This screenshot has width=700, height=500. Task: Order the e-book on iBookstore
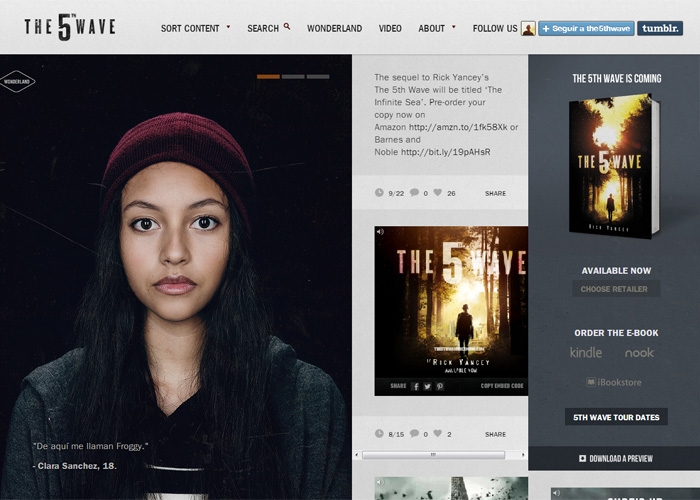point(614,382)
